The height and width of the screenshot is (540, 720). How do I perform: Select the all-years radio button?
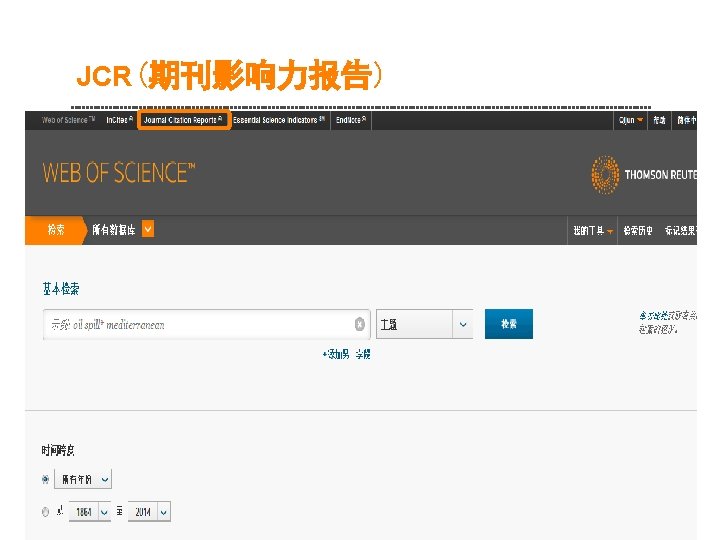tap(45, 479)
